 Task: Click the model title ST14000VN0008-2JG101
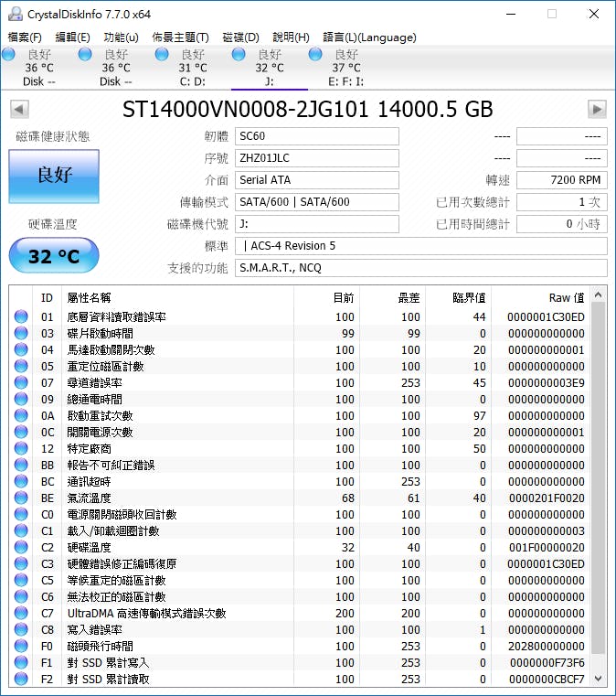245,109
